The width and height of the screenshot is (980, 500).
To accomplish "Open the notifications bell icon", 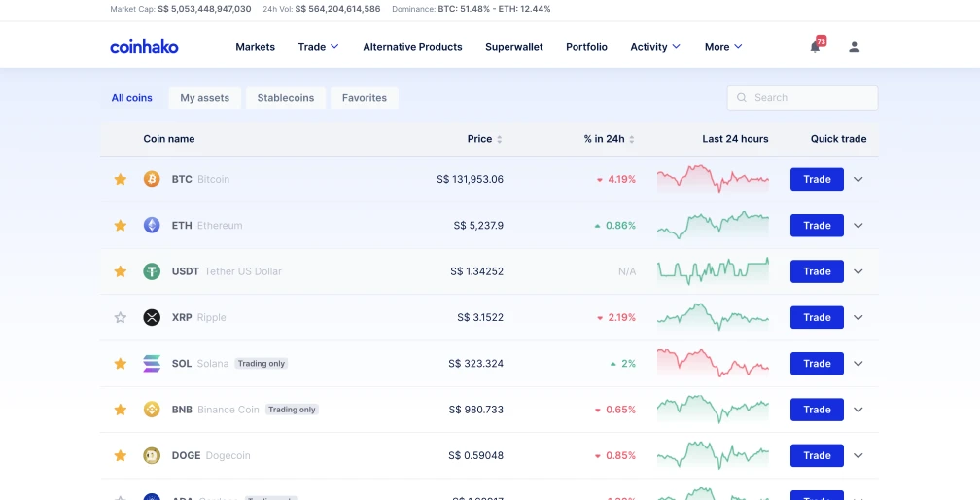I will (x=815, y=47).
